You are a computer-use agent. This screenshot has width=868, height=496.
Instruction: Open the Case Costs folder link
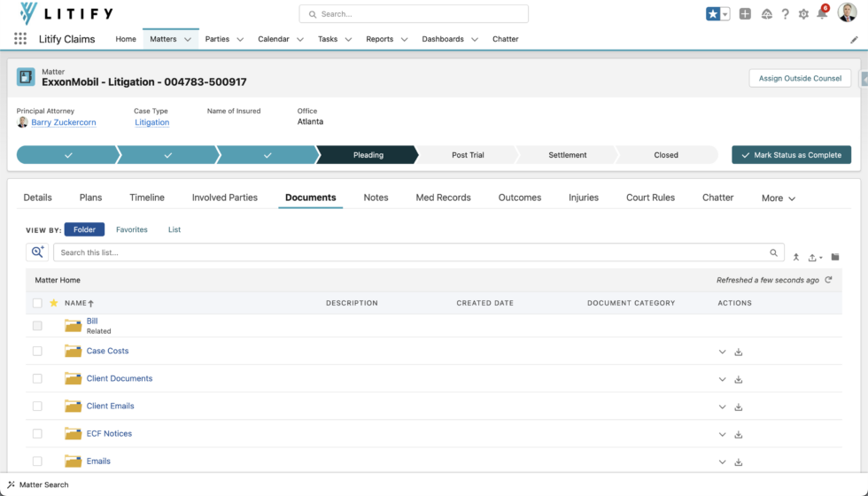click(x=107, y=351)
